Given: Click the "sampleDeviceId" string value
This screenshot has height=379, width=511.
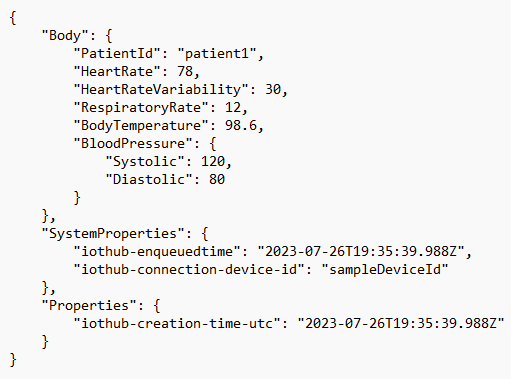Looking at the screenshot, I should coord(385,269).
